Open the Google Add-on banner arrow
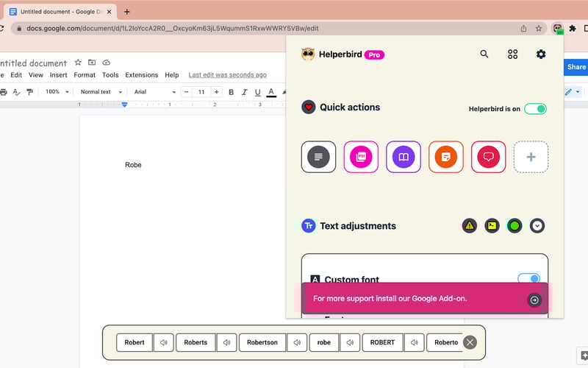 point(534,300)
